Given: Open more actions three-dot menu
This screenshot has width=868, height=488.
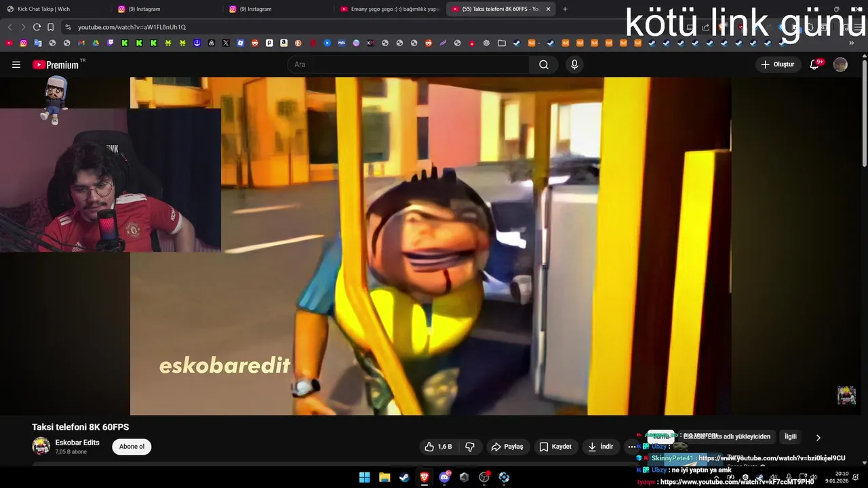Looking at the screenshot, I should pyautogui.click(x=631, y=447).
